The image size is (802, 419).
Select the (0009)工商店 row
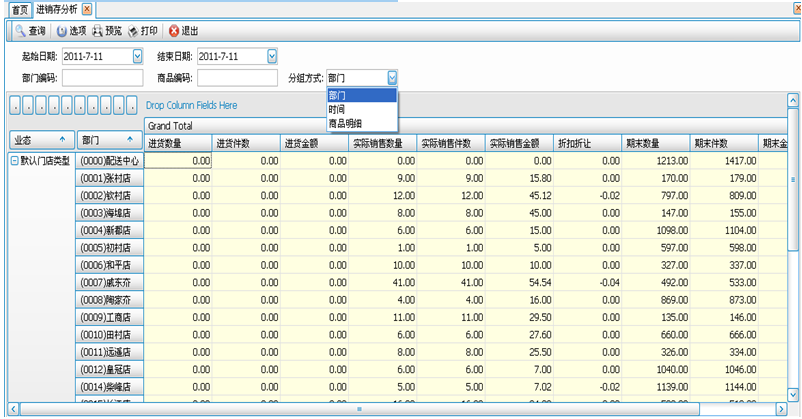(x=109, y=318)
